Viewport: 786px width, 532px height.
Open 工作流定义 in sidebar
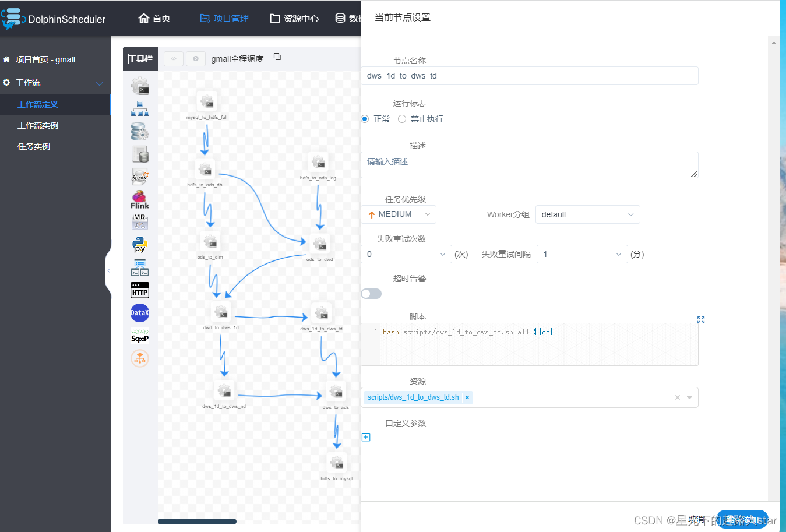click(55, 104)
